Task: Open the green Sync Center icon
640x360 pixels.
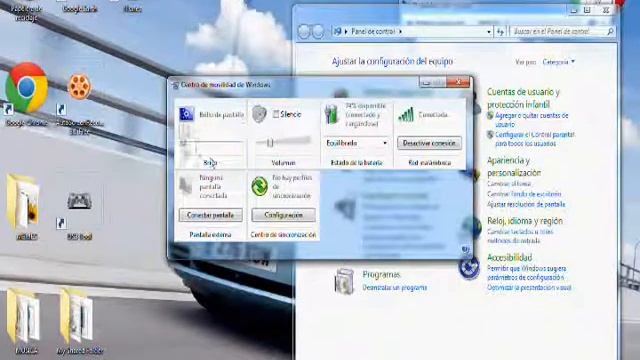Action: (x=260, y=186)
